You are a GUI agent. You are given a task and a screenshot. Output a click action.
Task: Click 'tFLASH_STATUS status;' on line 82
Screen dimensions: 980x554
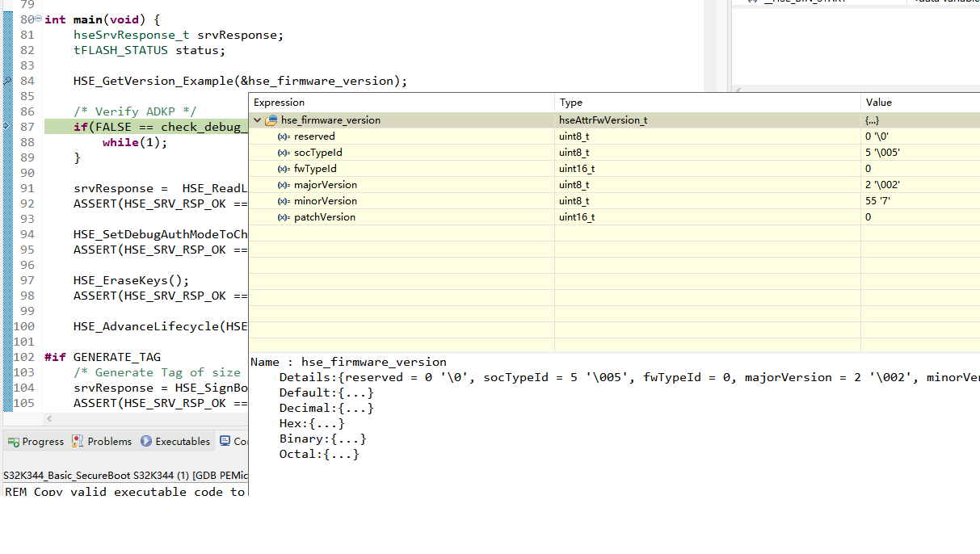(x=149, y=50)
